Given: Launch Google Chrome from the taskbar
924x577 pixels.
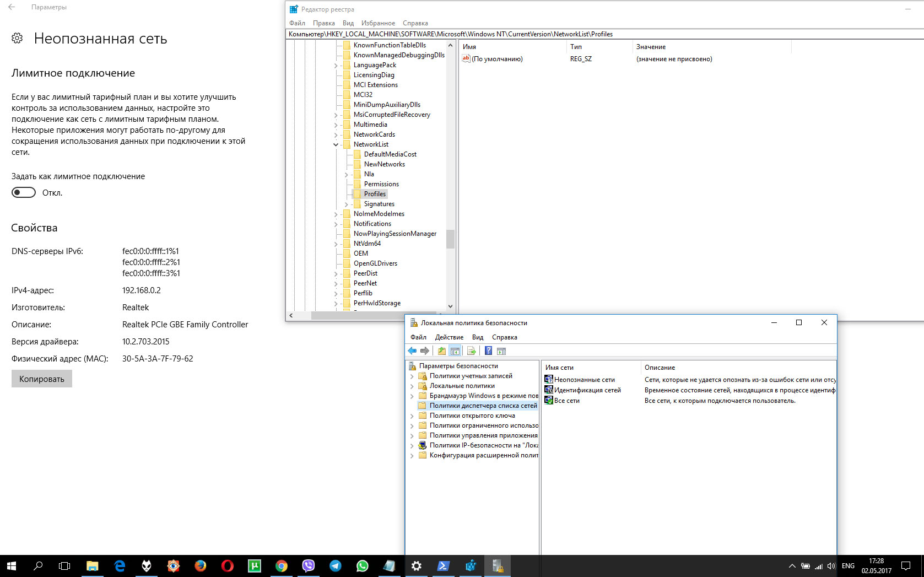Looking at the screenshot, I should 282,566.
